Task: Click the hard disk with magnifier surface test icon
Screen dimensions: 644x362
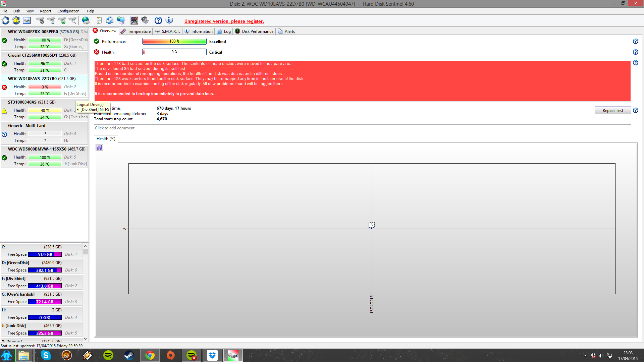Action: click(x=72, y=20)
